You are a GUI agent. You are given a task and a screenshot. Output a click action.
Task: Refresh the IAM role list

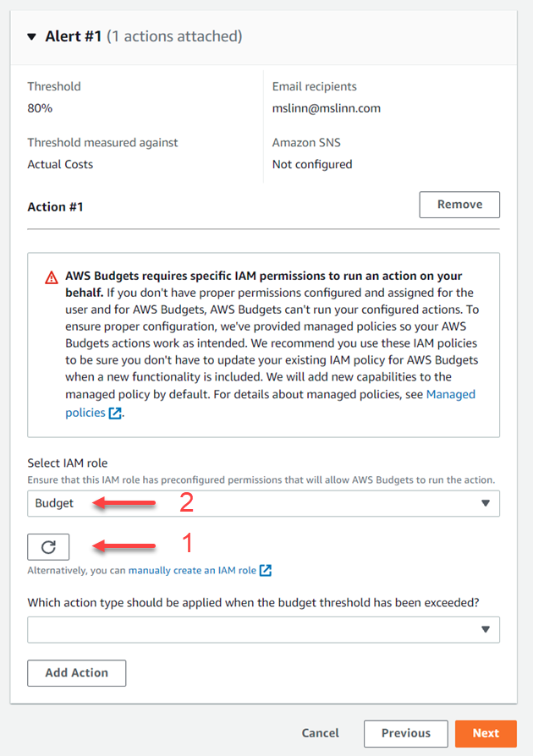(x=48, y=547)
